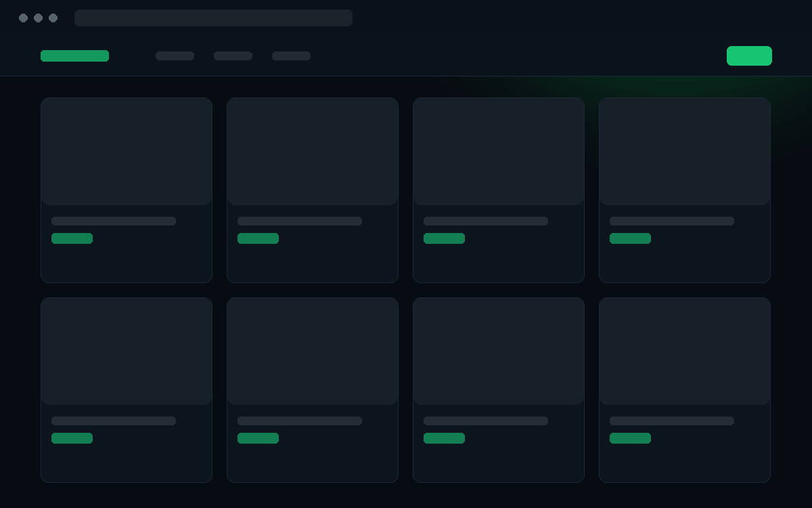Viewport: 812px width, 508px height.
Task: Select the bottom row's third card thumbnail
Action: tap(499, 352)
